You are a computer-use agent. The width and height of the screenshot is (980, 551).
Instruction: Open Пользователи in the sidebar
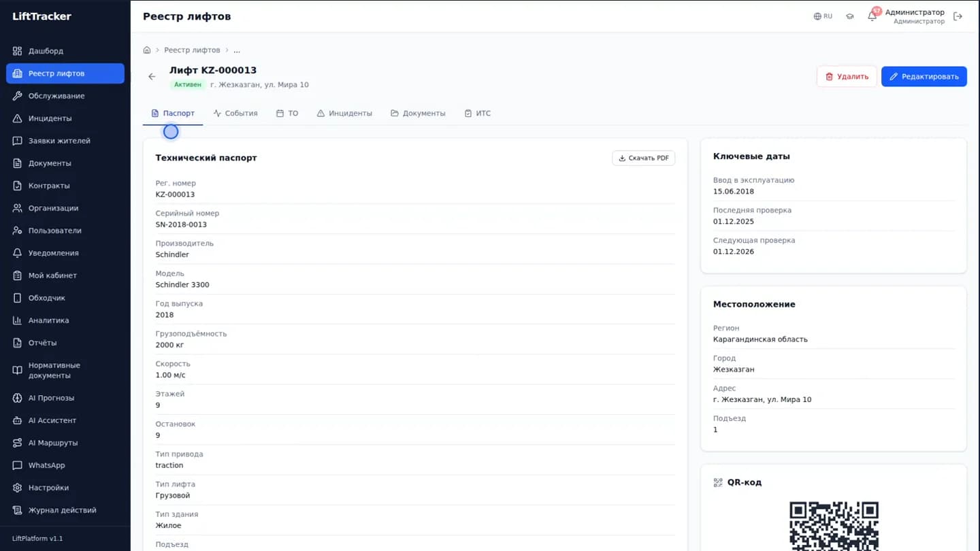pos(65,231)
